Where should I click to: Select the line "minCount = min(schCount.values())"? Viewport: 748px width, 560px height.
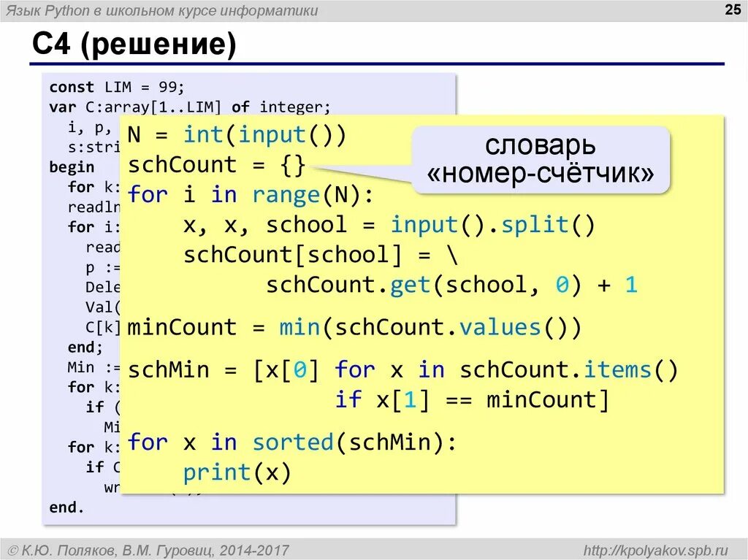pos(354,328)
